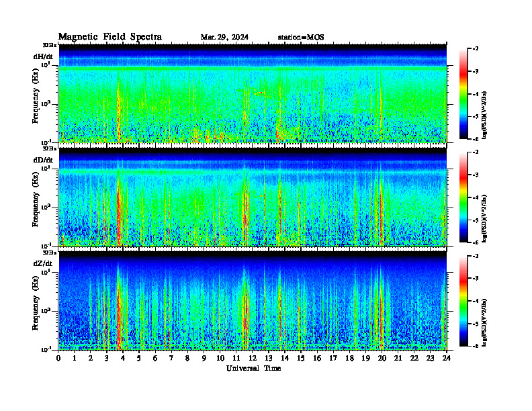Click the "-2" value on dH/dt color bar
532x411 pixels.
(x=476, y=49)
